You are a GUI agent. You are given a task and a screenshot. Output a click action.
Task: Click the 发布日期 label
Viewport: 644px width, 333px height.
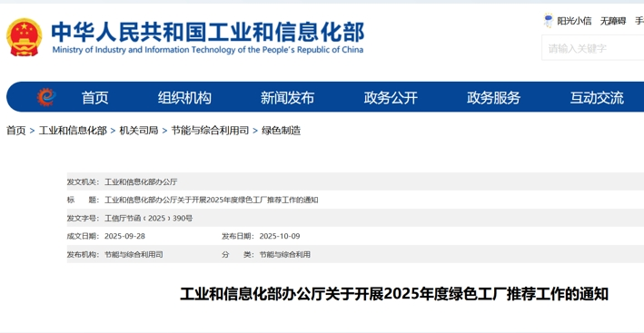click(x=238, y=236)
